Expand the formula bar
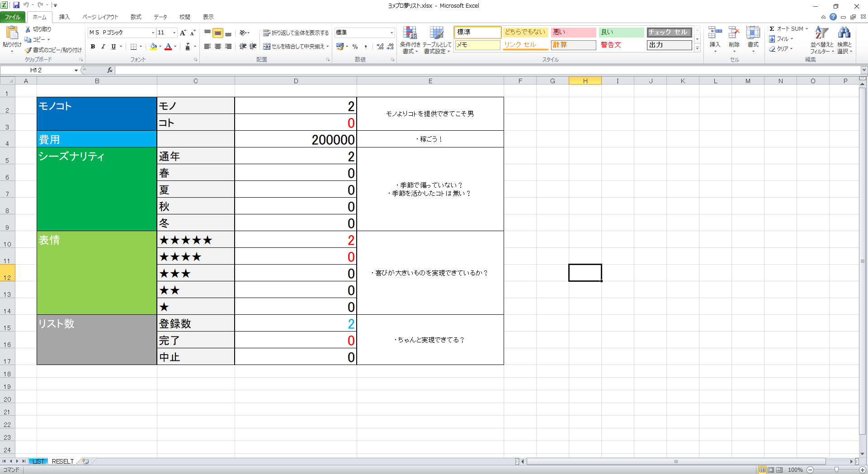 (x=864, y=70)
